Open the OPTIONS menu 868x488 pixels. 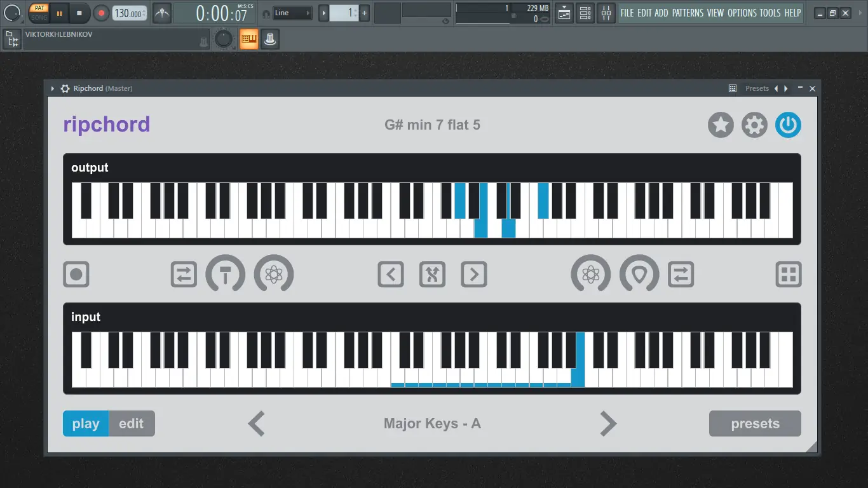[742, 13]
